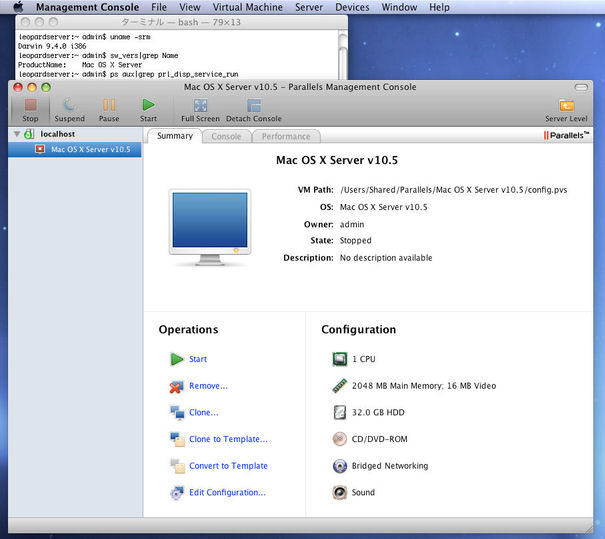Click the Parallels logo
The height and width of the screenshot is (539, 605).
[x=566, y=135]
